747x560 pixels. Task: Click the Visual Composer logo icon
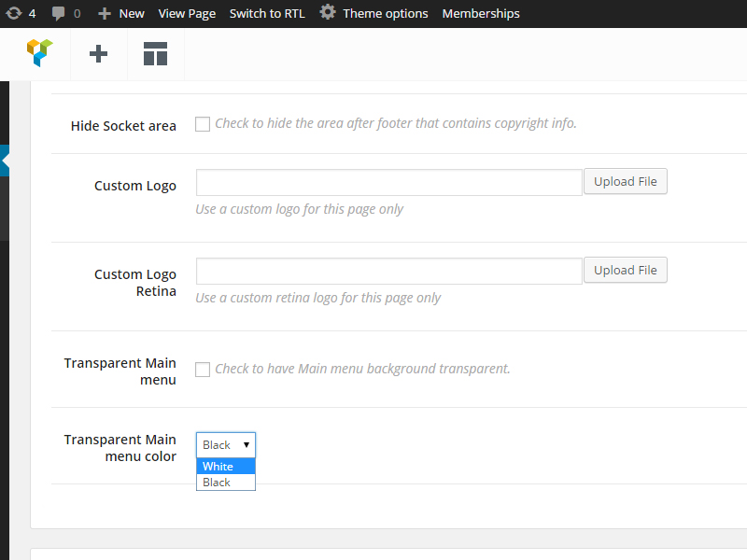tap(39, 53)
